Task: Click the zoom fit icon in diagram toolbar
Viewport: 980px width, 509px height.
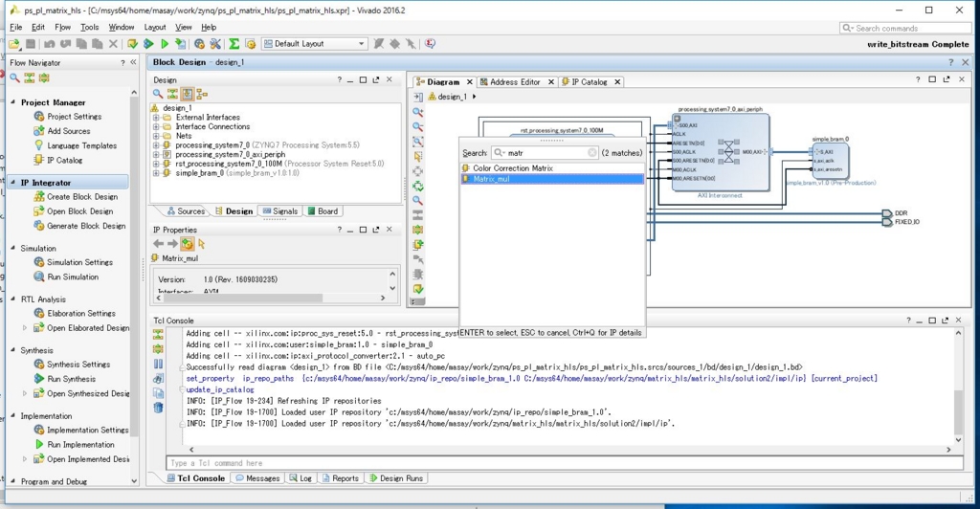Action: [x=418, y=142]
